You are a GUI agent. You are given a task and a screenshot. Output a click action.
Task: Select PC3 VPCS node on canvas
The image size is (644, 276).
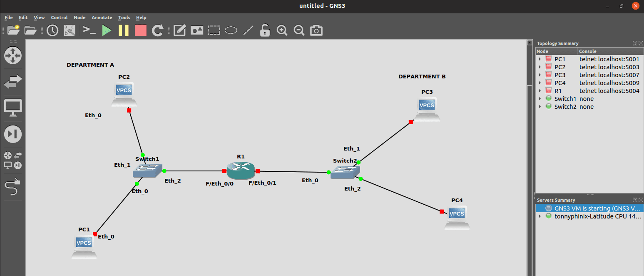427,109
